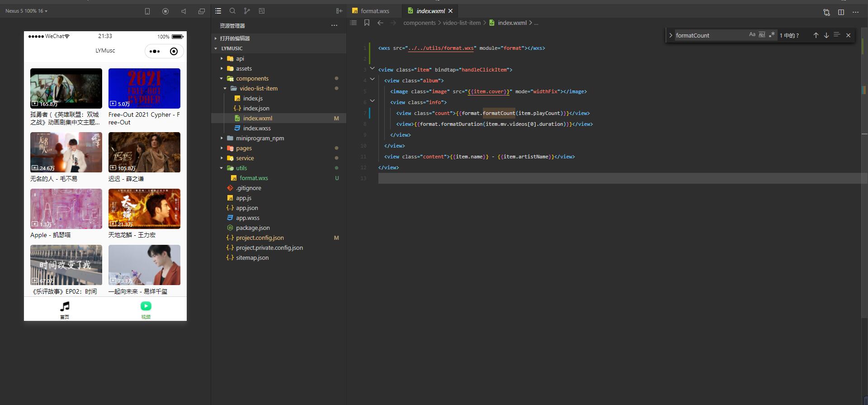
Task: Open editor more actions ellipsis at top right
Action: click(x=855, y=12)
